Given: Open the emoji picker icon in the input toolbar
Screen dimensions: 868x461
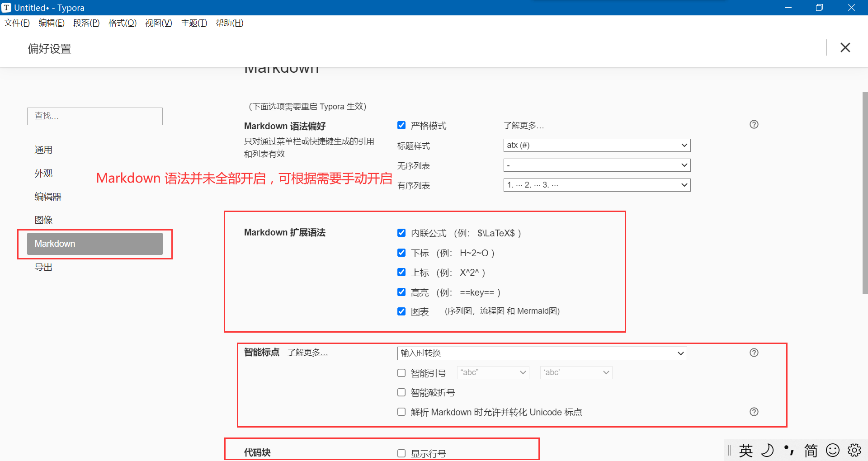Looking at the screenshot, I should coord(832,450).
